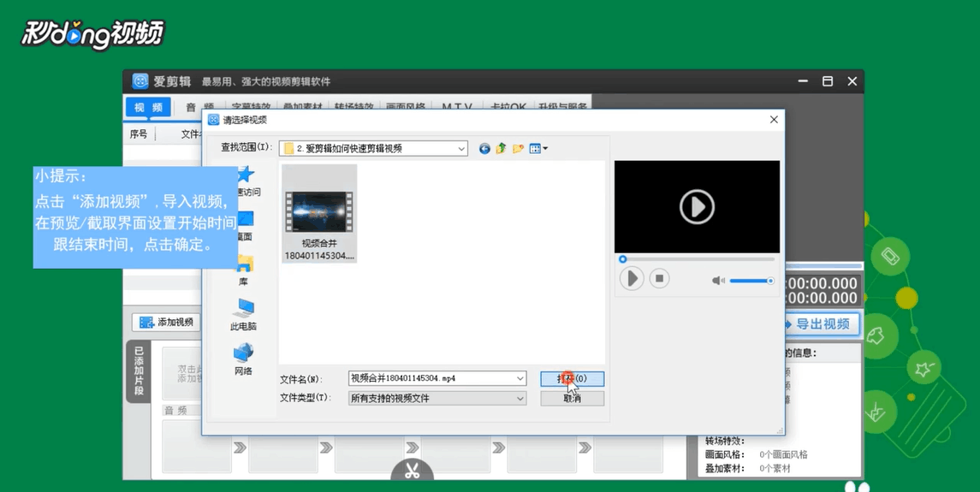
Task: Click the 导出视频 button in 爱剪辑
Action: point(822,324)
